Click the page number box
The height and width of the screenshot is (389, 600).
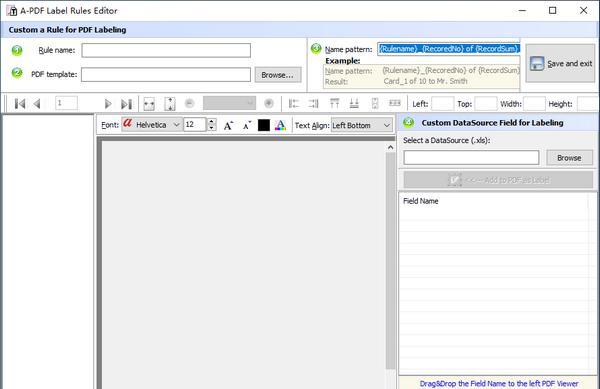[x=67, y=103]
